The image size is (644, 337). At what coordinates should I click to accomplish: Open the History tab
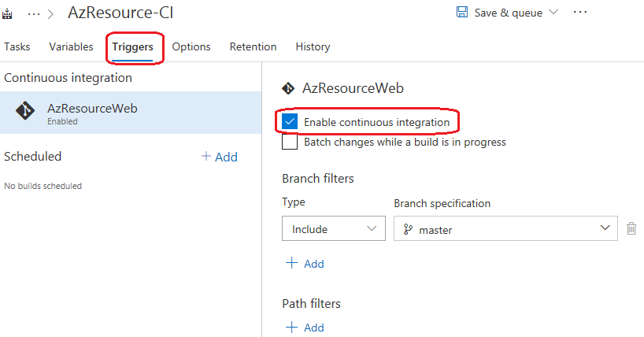(313, 46)
